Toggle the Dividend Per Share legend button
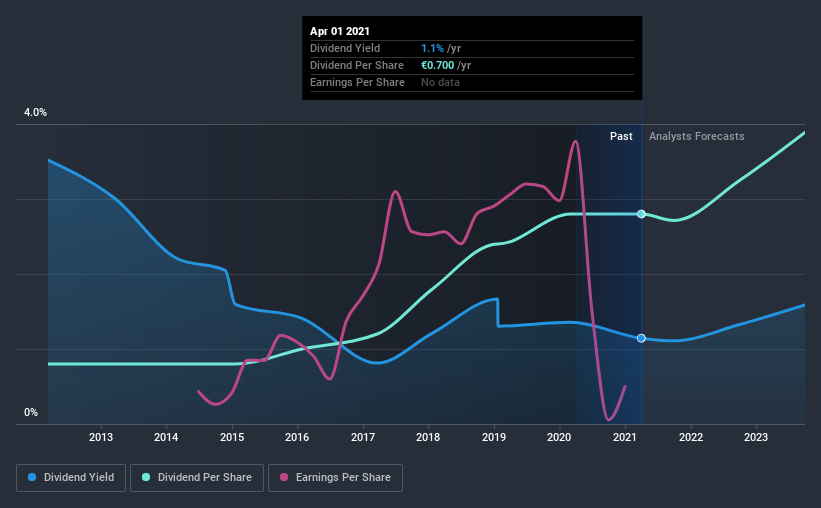This screenshot has width=821, height=508. [197, 478]
